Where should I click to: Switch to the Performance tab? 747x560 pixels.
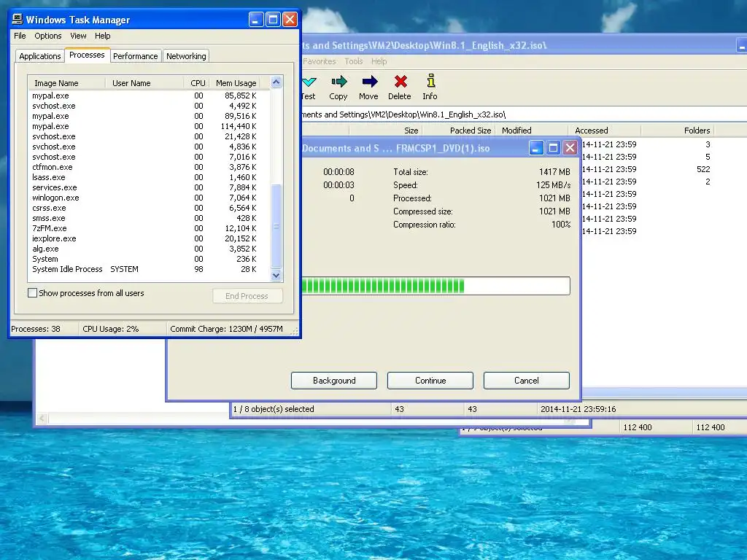pyautogui.click(x=135, y=56)
